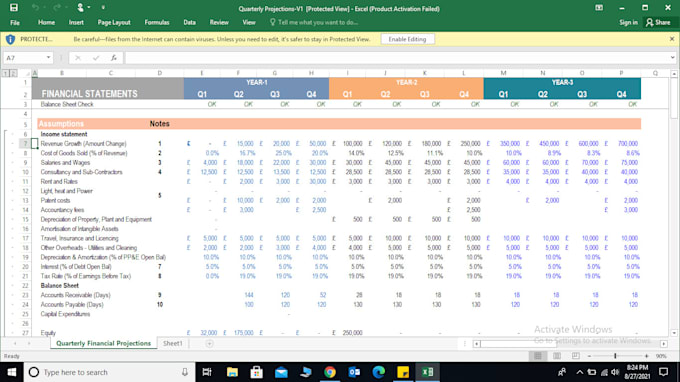Click the zoom out minus button
The height and width of the screenshot is (382, 680).
pyautogui.click(x=589, y=356)
